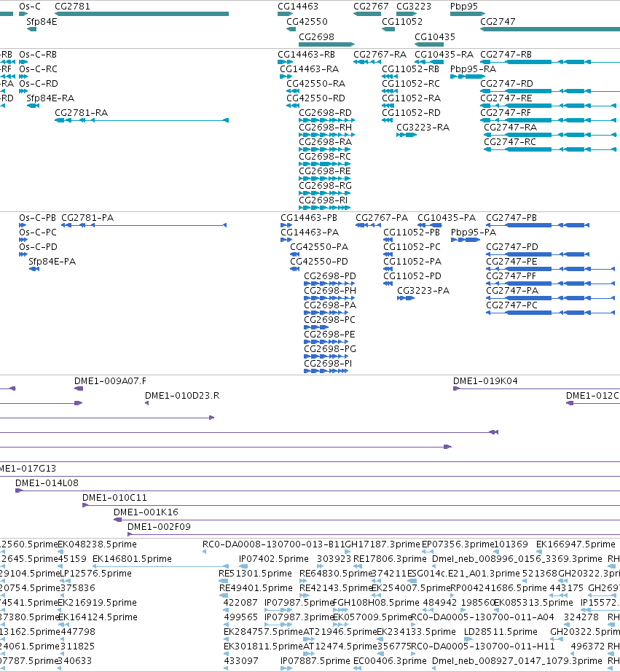Image resolution: width=620 pixels, height=672 pixels.
Task: Open transcript CG2747-RE
Action: point(506,98)
